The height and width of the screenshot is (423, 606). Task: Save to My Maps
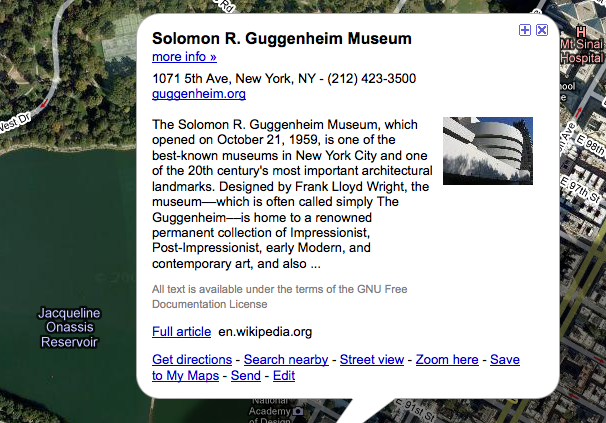pos(504,360)
